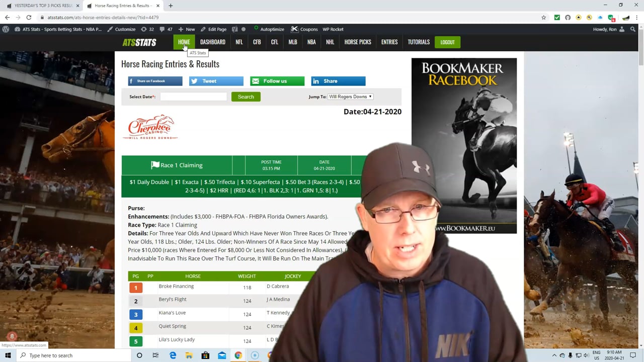This screenshot has height=362, width=644.
Task: Reload the current page
Action: [x=29, y=17]
